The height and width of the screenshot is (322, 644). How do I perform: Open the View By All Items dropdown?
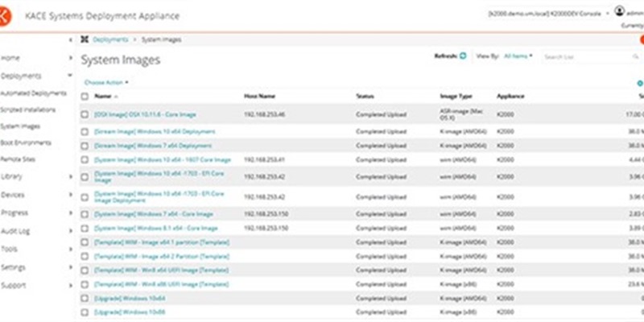click(518, 56)
